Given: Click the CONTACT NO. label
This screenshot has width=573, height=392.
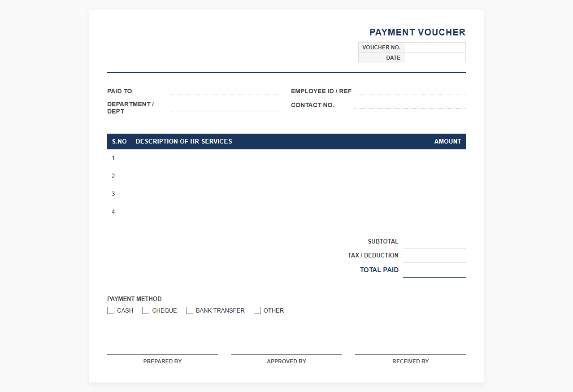Looking at the screenshot, I should pos(313,105).
